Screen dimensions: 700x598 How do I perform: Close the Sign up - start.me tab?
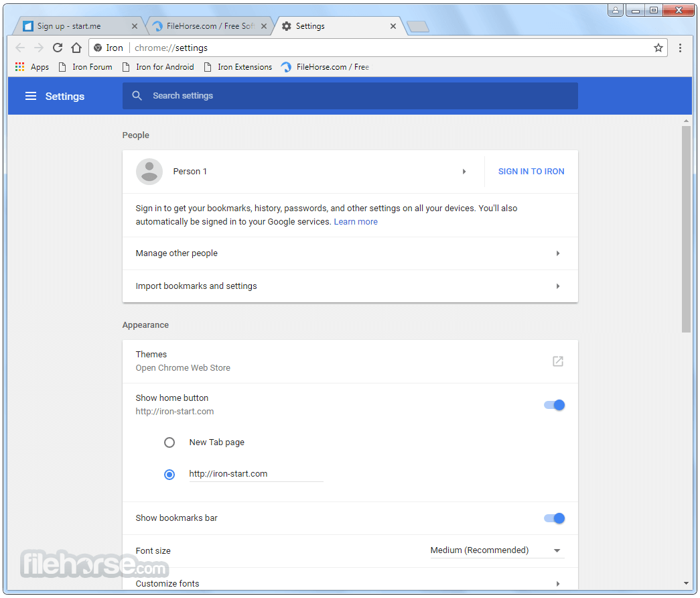(135, 26)
